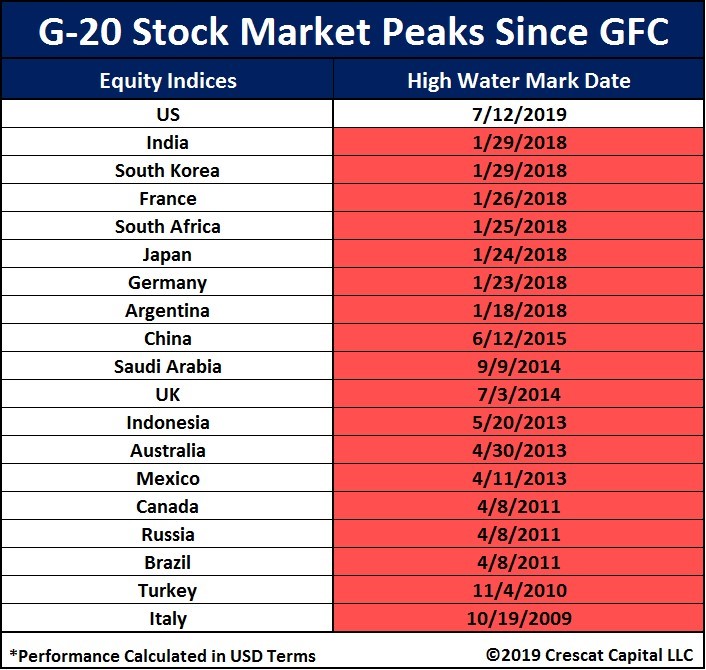706x670 pixels.
Task: Select the High Water Mark Date header
Action: click(517, 81)
